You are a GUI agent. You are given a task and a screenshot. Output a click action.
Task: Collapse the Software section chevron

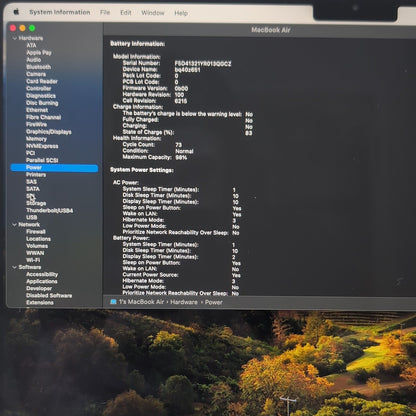15,267
